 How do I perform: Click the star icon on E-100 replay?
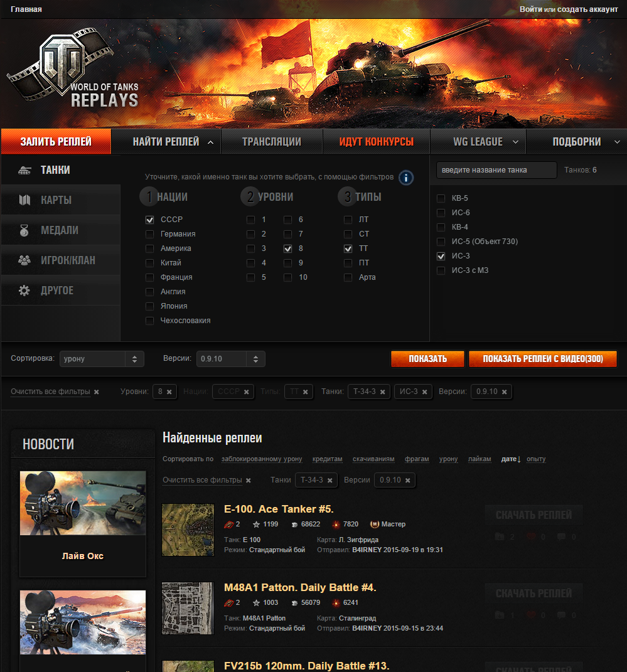coord(256,524)
